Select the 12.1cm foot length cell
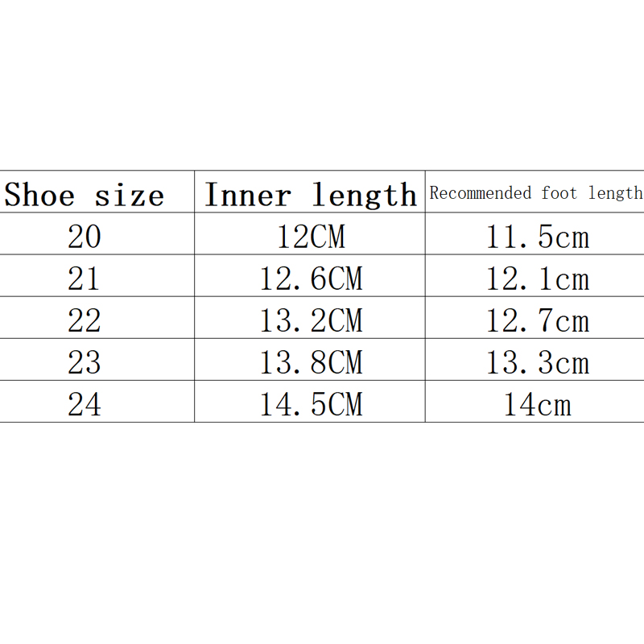This screenshot has height=644, width=644. [537, 279]
